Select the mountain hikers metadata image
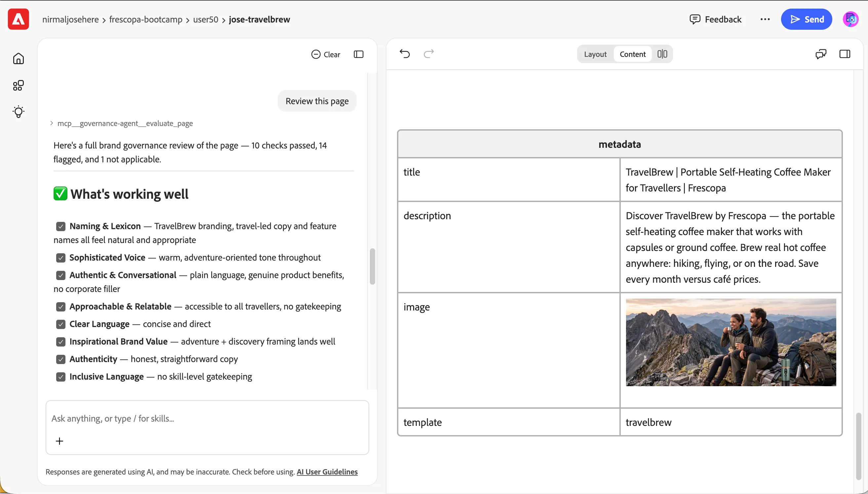868x494 pixels. click(731, 342)
